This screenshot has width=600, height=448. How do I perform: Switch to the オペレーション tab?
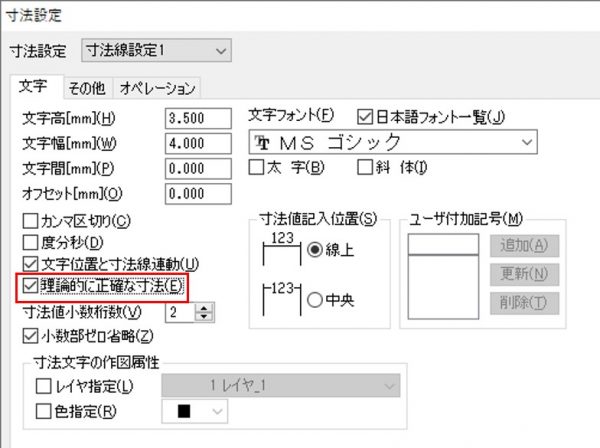click(157, 88)
